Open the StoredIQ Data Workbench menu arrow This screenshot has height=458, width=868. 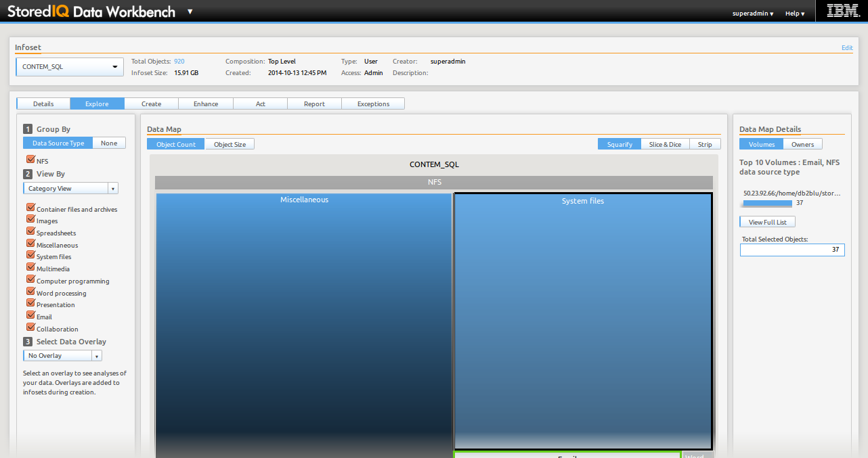(x=190, y=12)
